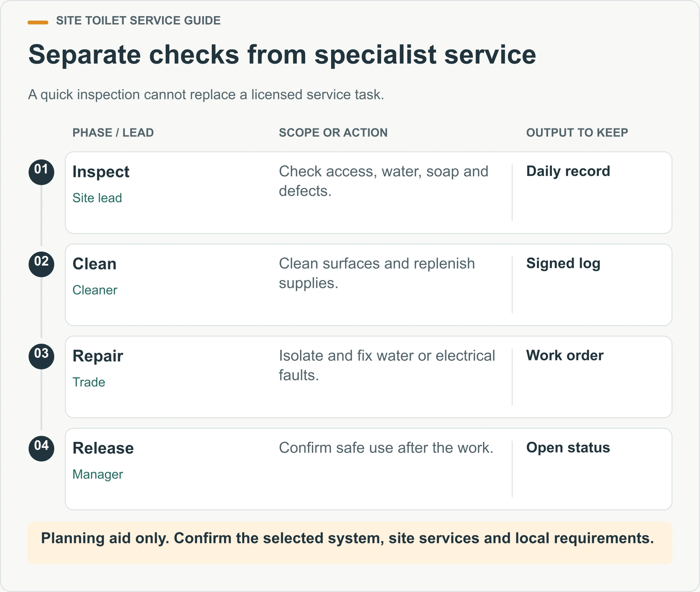The image size is (700, 592).
Task: Click "Clean surfaces and replenish supplies."
Action: 377,273
